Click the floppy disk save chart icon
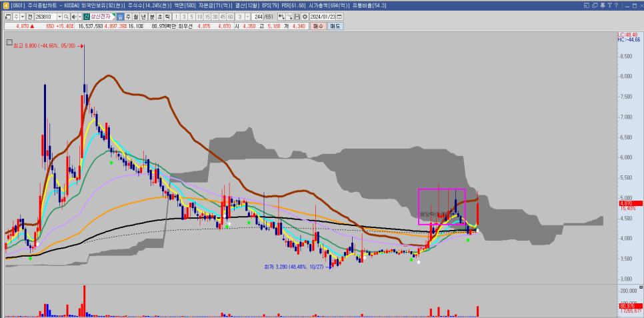644x318 pixels. click(297, 17)
